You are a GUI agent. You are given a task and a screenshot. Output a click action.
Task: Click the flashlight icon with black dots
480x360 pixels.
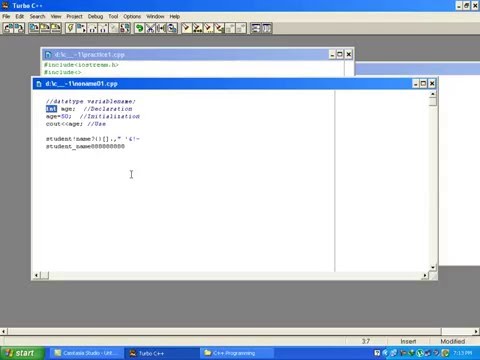coord(197,28)
